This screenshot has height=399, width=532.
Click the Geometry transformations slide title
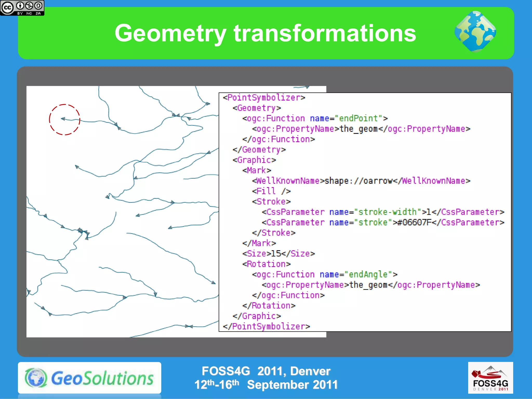click(x=265, y=33)
